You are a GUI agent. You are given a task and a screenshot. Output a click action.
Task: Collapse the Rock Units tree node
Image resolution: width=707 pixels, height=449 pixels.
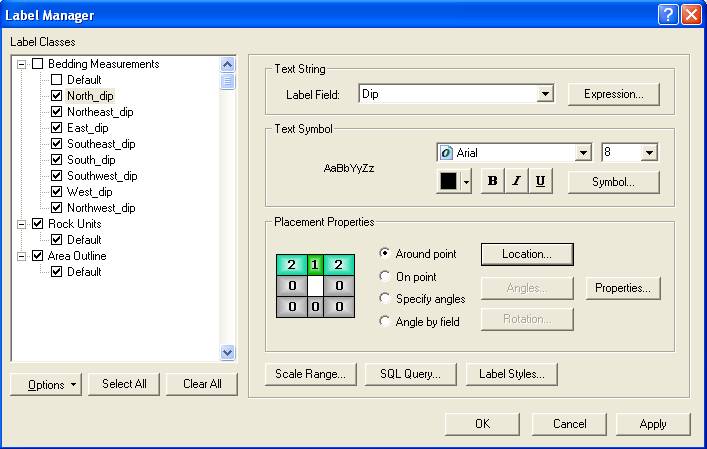(22, 224)
